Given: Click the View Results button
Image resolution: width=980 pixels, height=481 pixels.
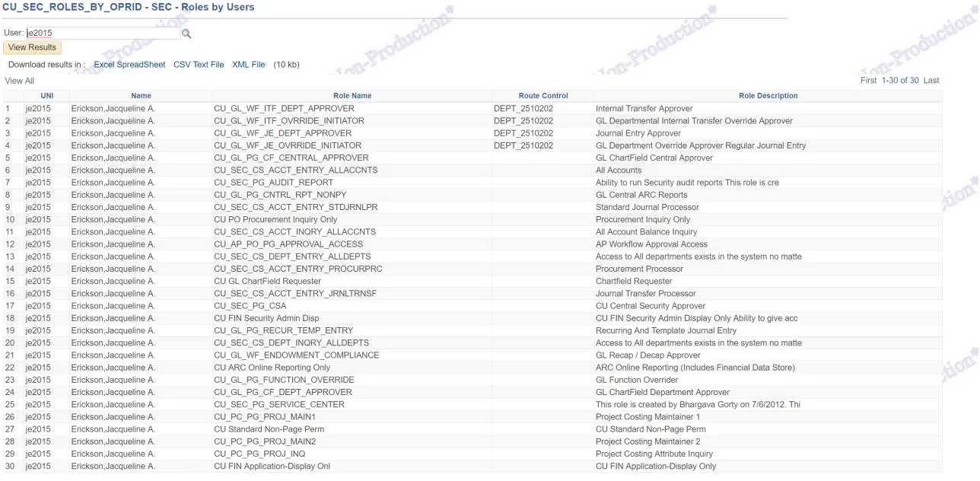Looking at the screenshot, I should click(32, 47).
